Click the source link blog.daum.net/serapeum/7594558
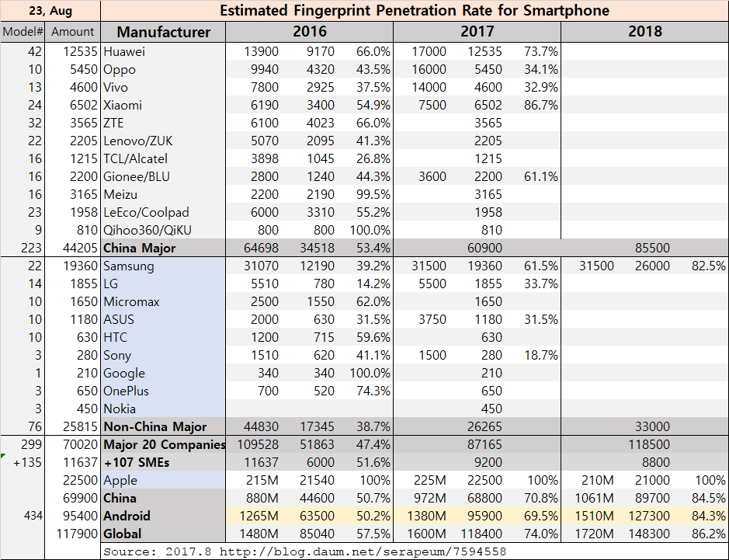 [x=363, y=552]
